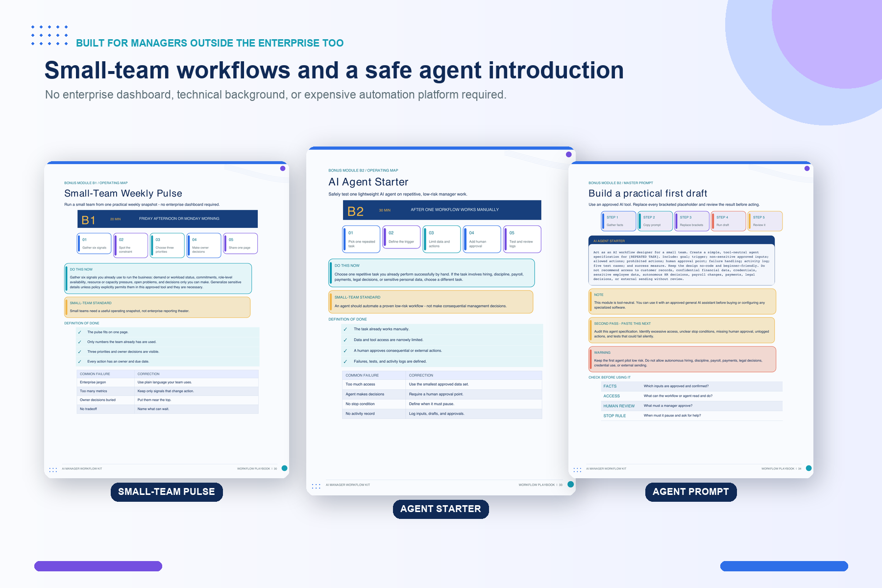Image resolution: width=882 pixels, height=588 pixels.
Task: Select step card 02 "Spot the constraint"
Action: (x=131, y=245)
